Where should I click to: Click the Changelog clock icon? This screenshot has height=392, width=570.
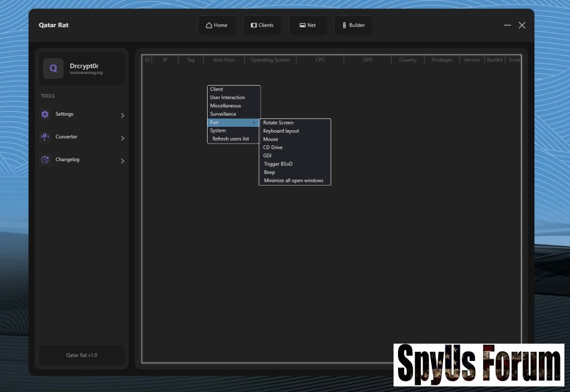[x=45, y=160]
